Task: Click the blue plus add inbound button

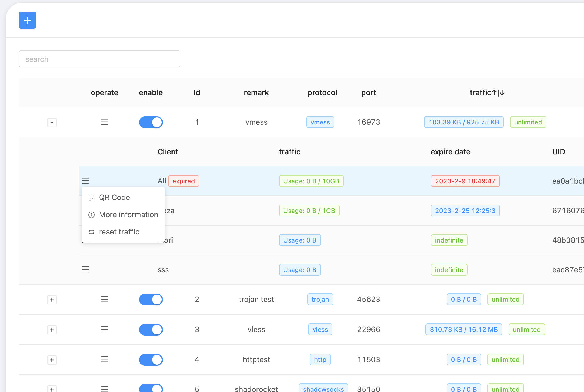Action: pos(27,20)
